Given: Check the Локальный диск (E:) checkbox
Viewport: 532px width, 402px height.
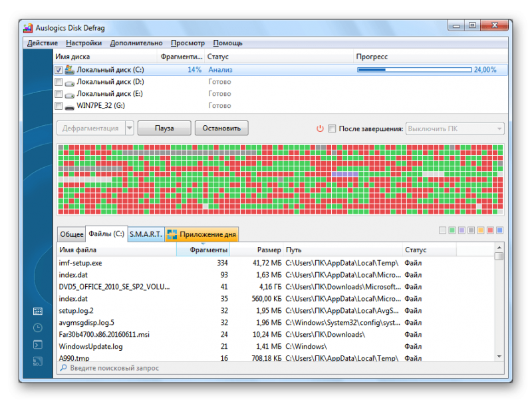Looking at the screenshot, I should (x=59, y=94).
